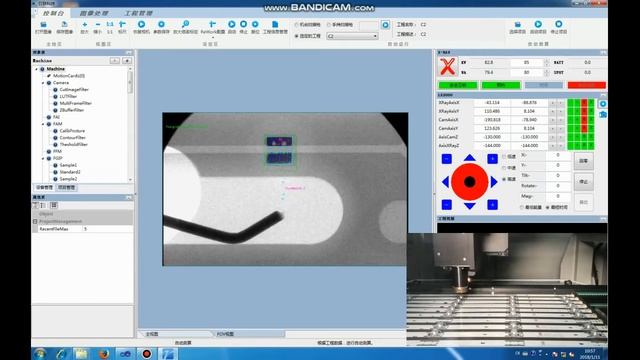Click the open image folder icon
640x360 pixels.
click(43, 25)
